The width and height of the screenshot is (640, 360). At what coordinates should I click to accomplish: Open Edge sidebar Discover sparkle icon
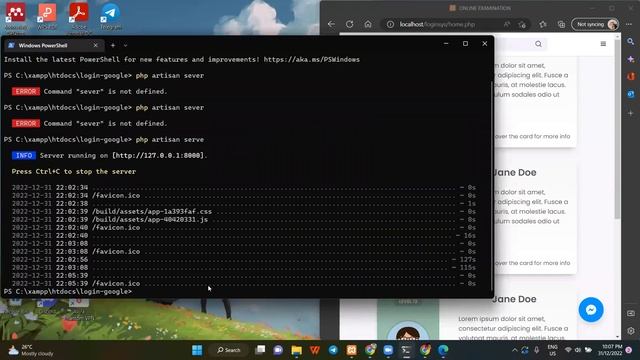click(x=631, y=59)
